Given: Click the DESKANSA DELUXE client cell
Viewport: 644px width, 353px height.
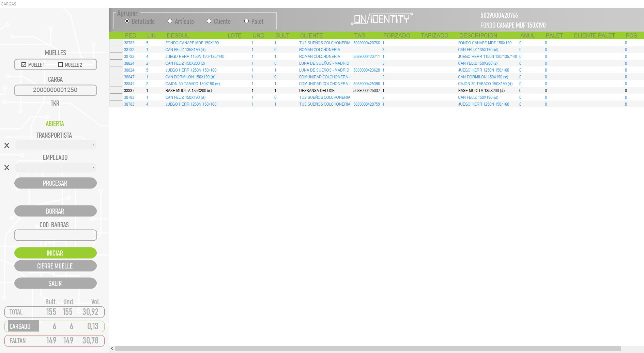Looking at the screenshot, I should point(317,91).
